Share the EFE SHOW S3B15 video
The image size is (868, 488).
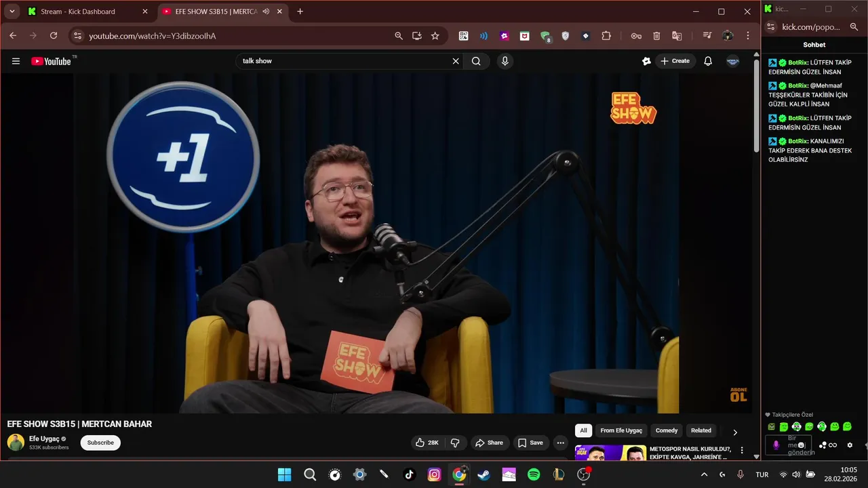pyautogui.click(x=490, y=443)
